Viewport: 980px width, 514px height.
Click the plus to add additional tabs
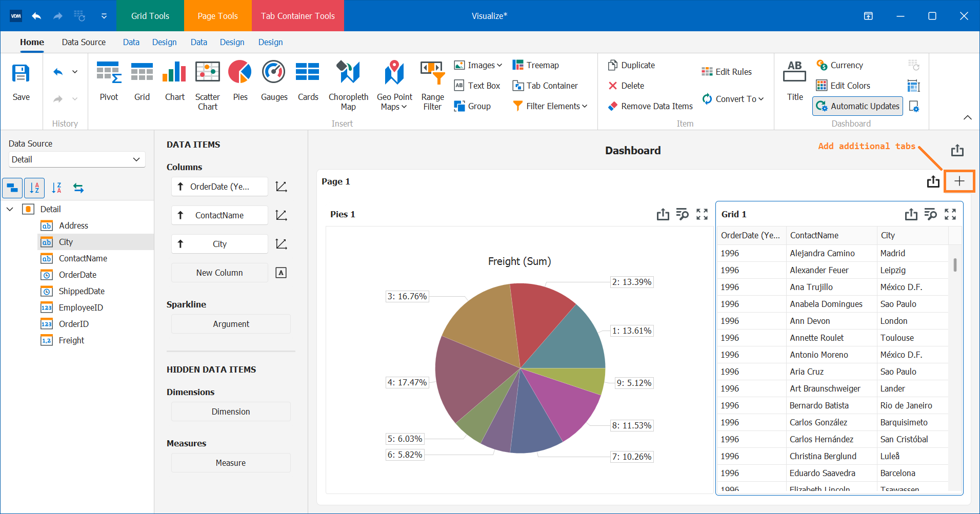click(x=959, y=181)
